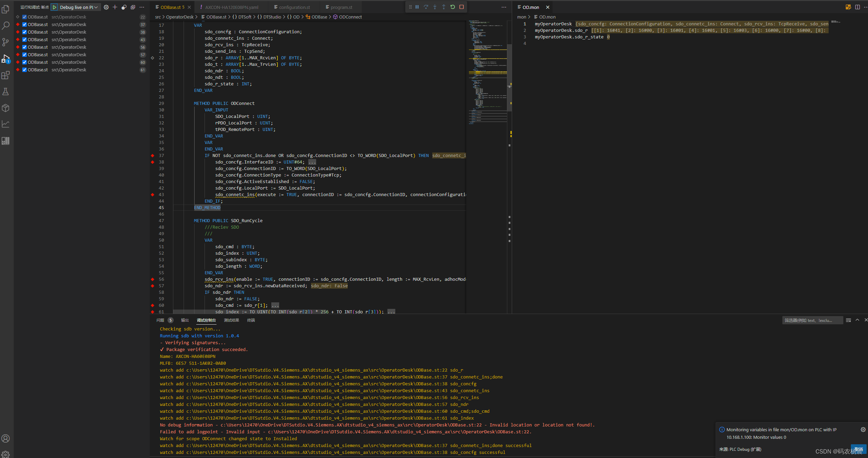The width and height of the screenshot is (868, 458).
Task: Uncheck ODBase.st breakpoint at line 37
Action: (x=24, y=25)
